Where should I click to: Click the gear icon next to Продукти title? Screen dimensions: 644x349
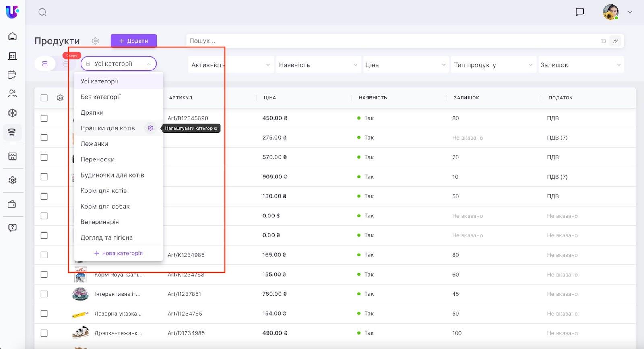(x=95, y=41)
